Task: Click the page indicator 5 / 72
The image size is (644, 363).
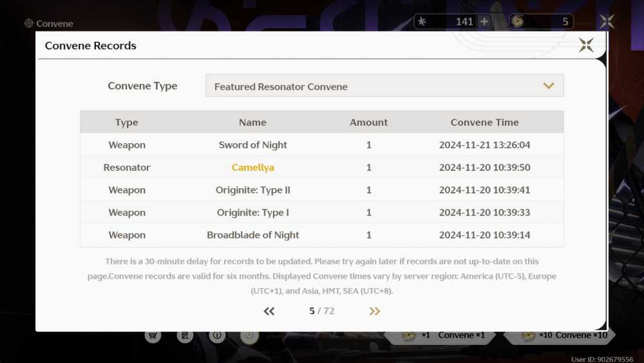Action: [x=321, y=311]
